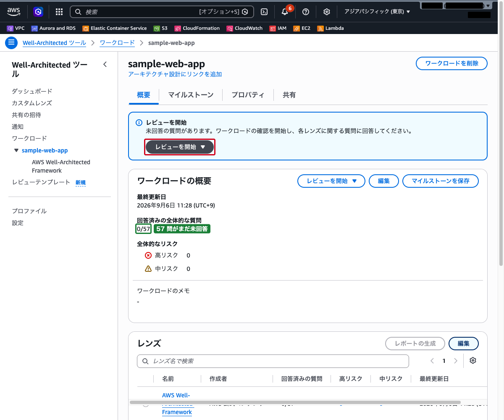Click horizontal scrollbar of lens table
This screenshot has width=504, height=420.
point(295,402)
